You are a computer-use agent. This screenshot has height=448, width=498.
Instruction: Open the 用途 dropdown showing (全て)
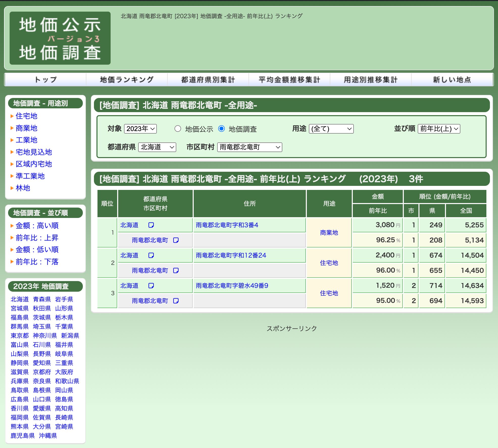(x=331, y=129)
